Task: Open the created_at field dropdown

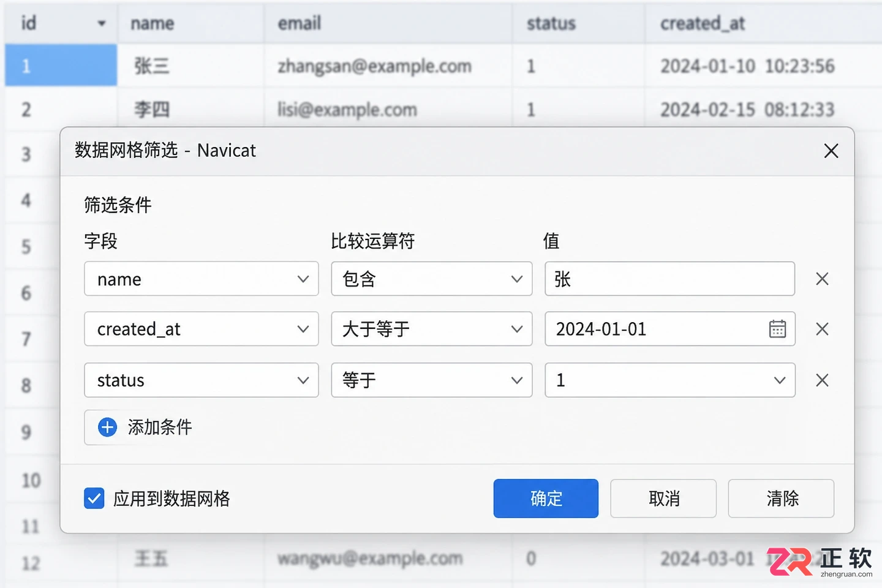Action: (x=202, y=329)
